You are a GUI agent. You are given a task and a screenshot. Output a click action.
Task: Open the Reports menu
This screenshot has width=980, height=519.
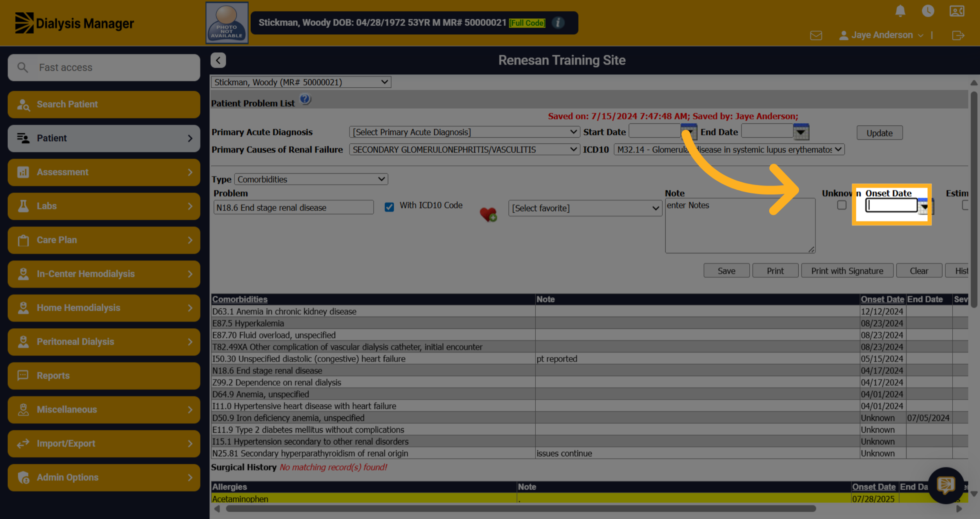(104, 376)
